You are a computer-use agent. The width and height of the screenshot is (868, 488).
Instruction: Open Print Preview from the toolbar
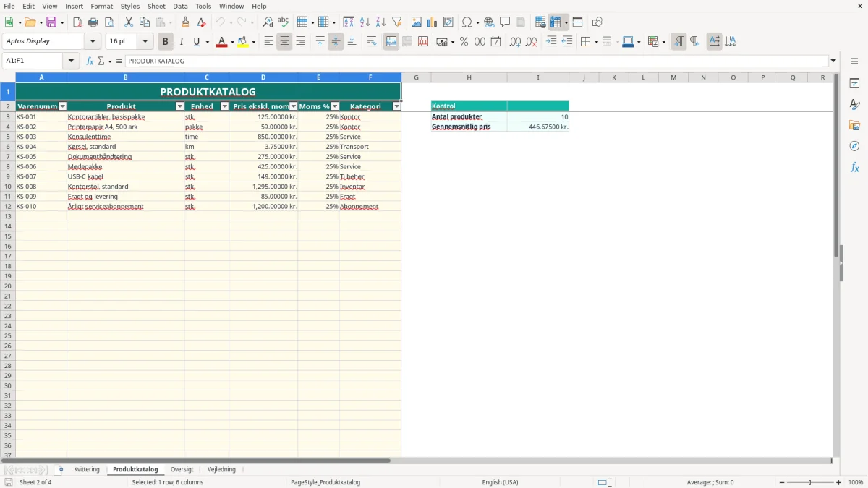(x=109, y=22)
